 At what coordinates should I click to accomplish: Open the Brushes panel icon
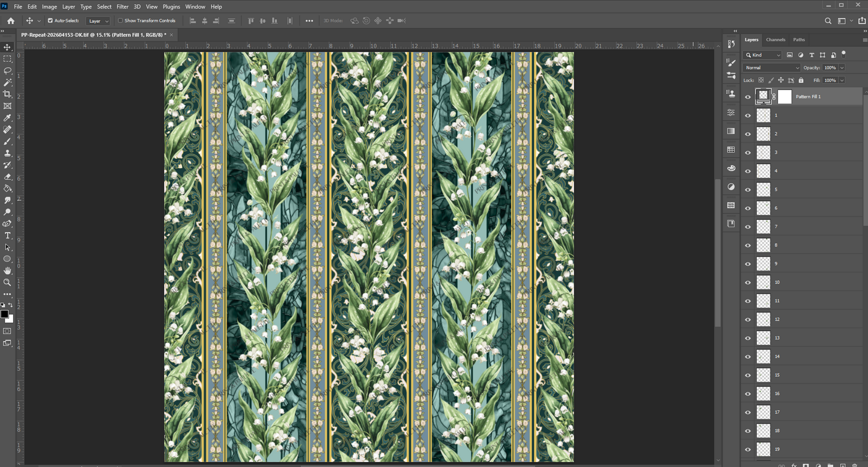pos(731,76)
